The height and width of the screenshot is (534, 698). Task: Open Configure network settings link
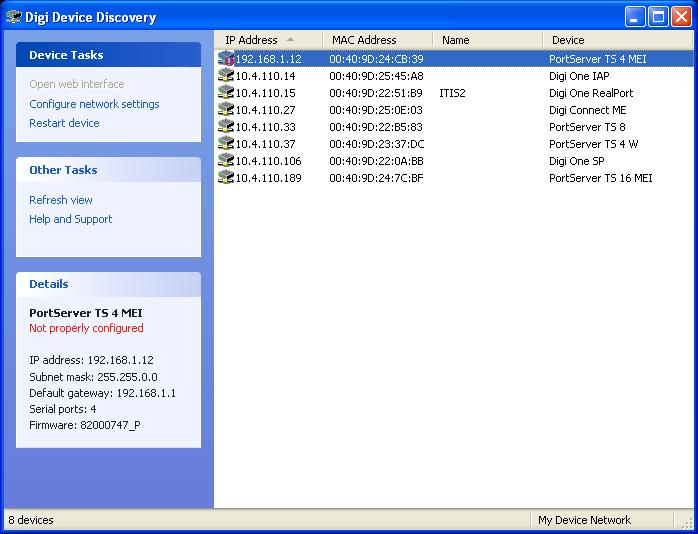(x=94, y=104)
